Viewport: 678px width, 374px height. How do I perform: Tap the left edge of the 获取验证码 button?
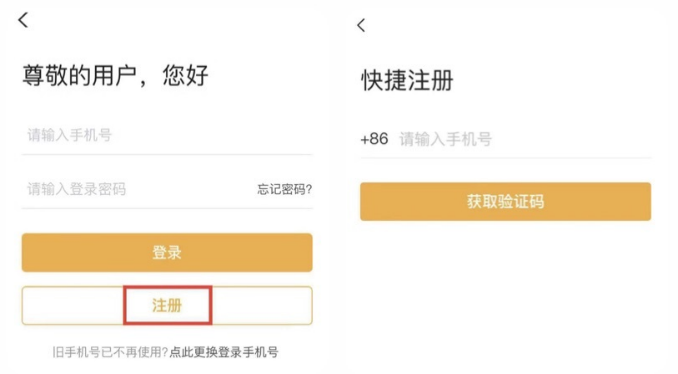coord(376,201)
